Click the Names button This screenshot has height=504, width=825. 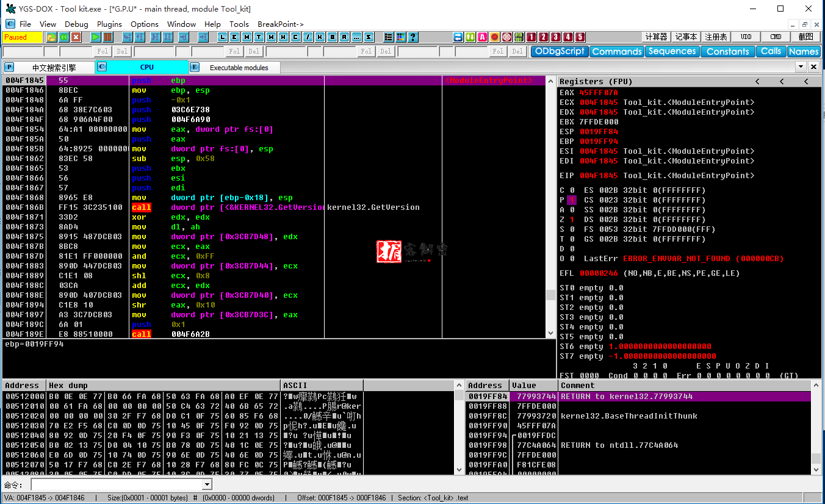(x=804, y=51)
